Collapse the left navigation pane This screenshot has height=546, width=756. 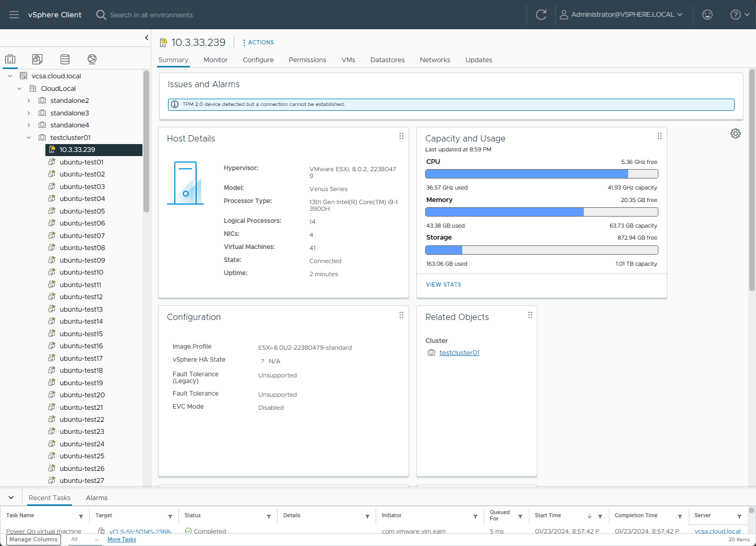coord(147,38)
